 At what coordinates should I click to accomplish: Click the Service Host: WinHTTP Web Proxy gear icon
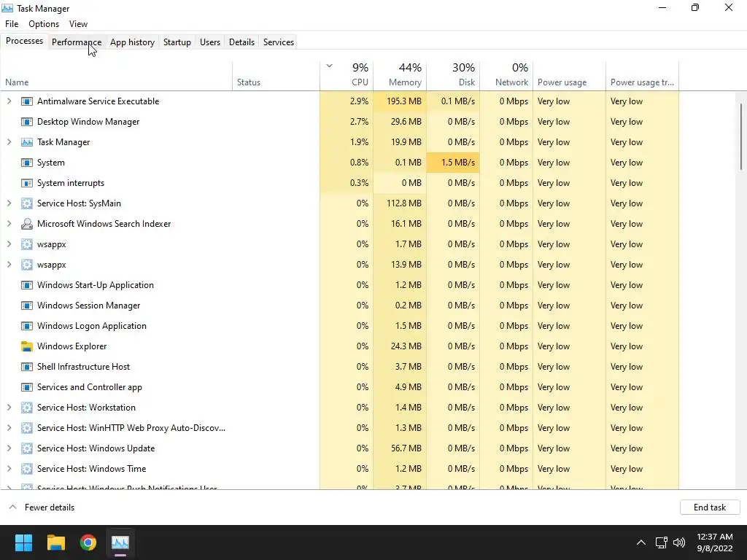pyautogui.click(x=27, y=428)
